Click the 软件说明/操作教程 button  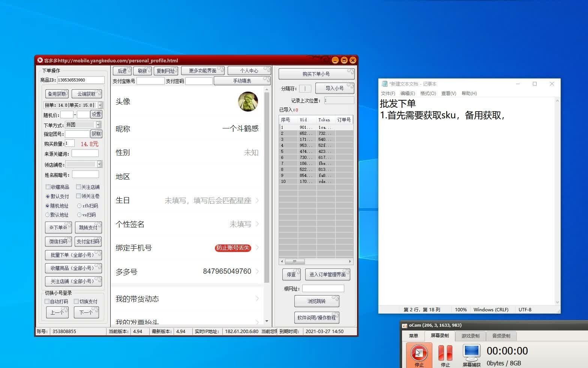[x=316, y=318]
